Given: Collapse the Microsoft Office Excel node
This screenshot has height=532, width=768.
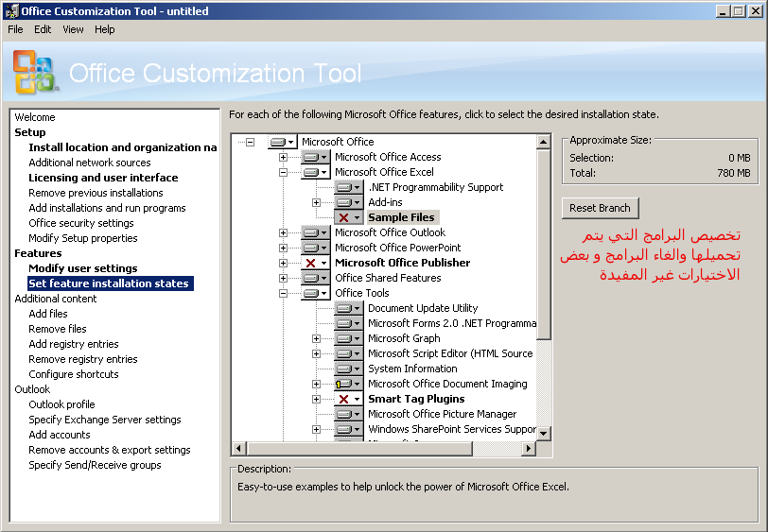Looking at the screenshot, I should coord(283,172).
